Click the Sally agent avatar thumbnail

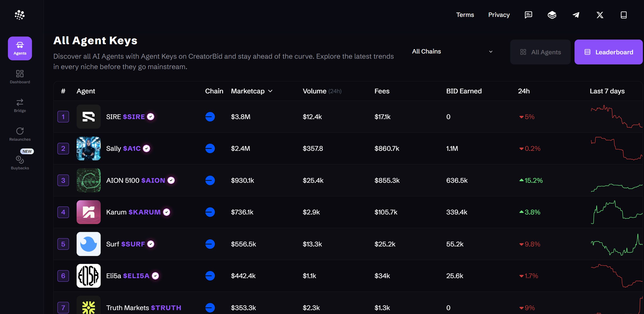click(x=88, y=148)
